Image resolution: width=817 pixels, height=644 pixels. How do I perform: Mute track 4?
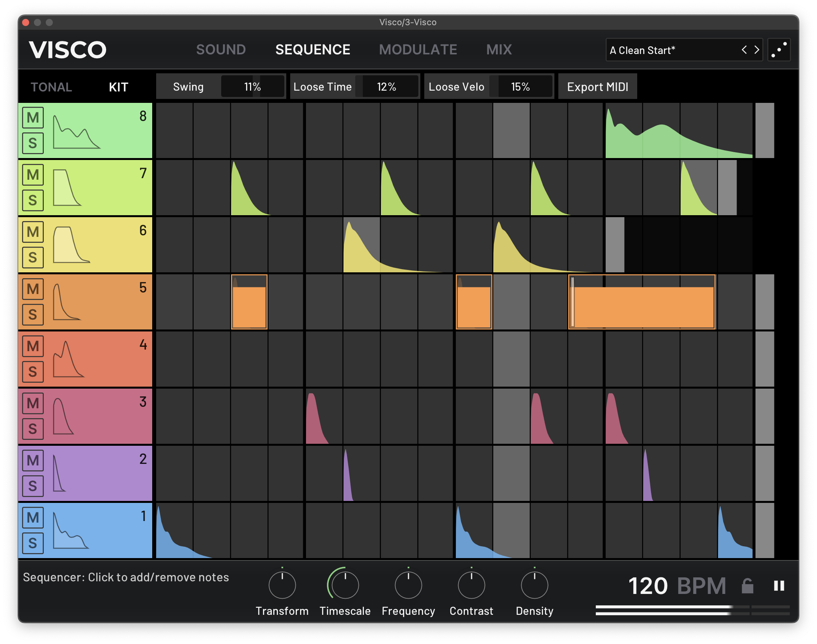pos(33,346)
